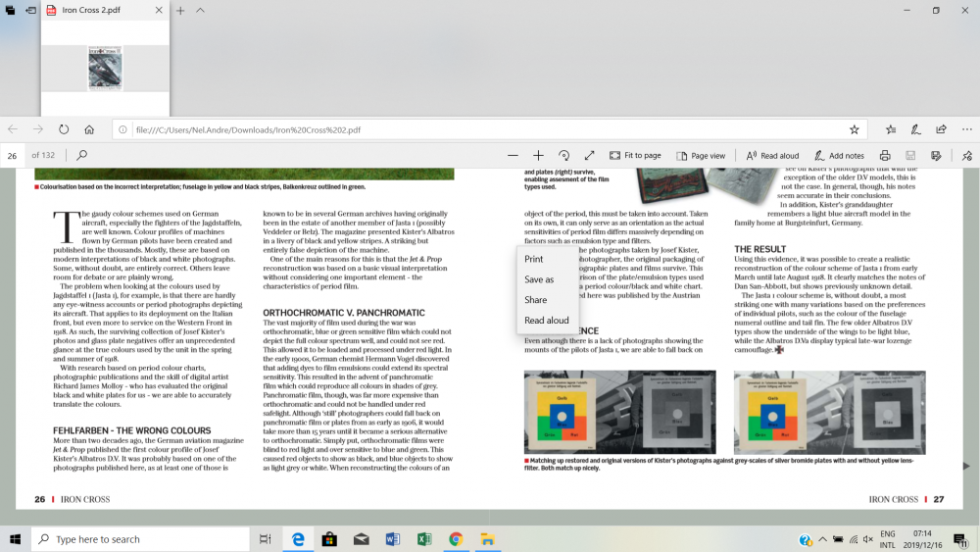Save the PDF using the floppy disk icon
The image size is (980, 552).
(910, 155)
